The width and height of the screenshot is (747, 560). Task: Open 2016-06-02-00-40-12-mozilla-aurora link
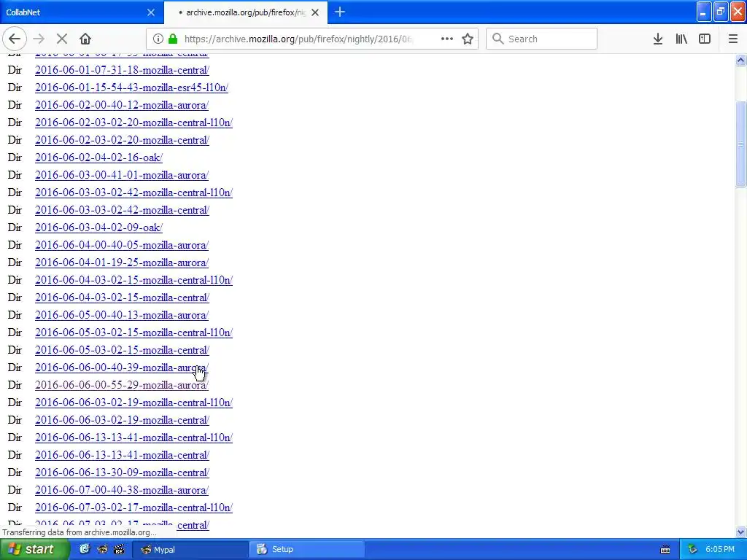pyautogui.click(x=122, y=105)
